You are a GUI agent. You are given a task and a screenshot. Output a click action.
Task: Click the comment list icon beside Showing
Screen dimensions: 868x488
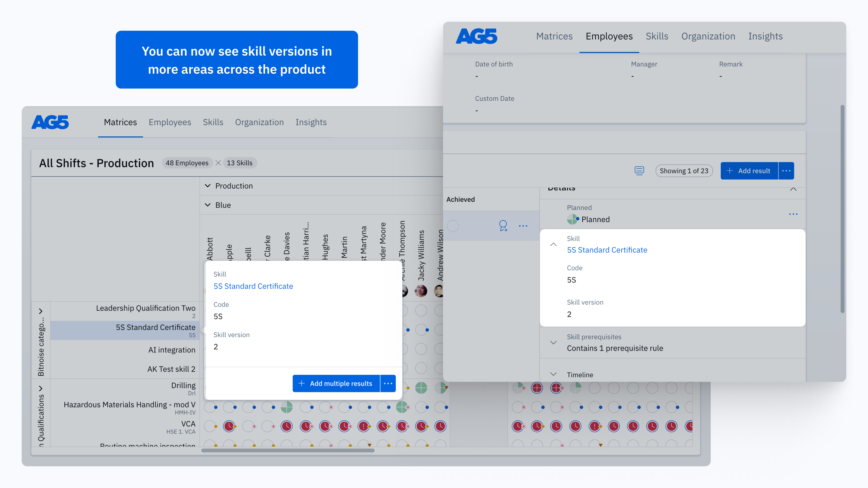[639, 171]
